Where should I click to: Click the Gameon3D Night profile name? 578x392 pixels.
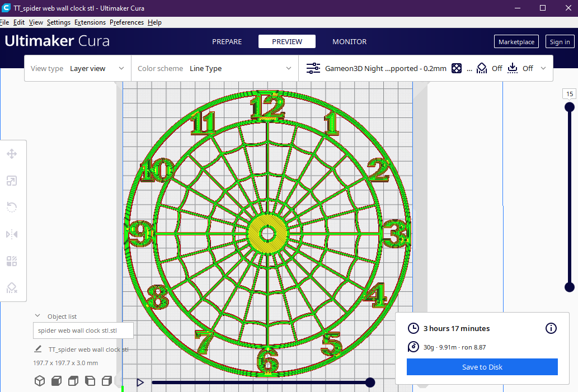click(x=386, y=68)
